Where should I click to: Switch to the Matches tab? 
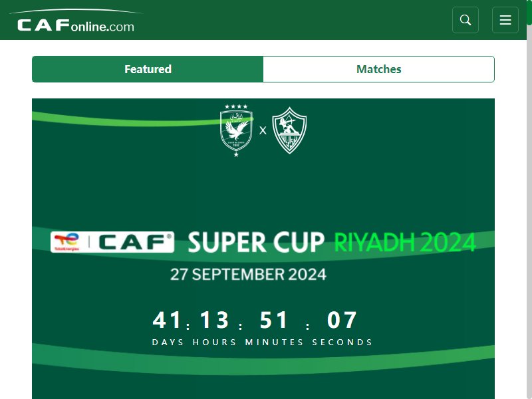tap(378, 69)
